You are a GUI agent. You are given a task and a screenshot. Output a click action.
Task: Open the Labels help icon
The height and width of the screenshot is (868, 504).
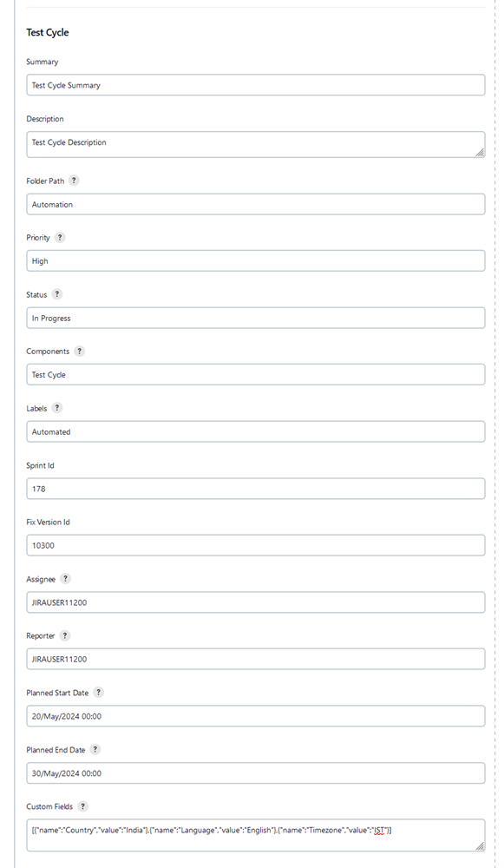tap(56, 408)
